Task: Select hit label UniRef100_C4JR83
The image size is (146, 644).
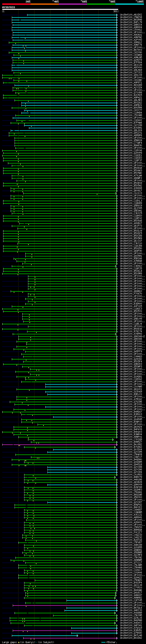Action: (x=131, y=474)
